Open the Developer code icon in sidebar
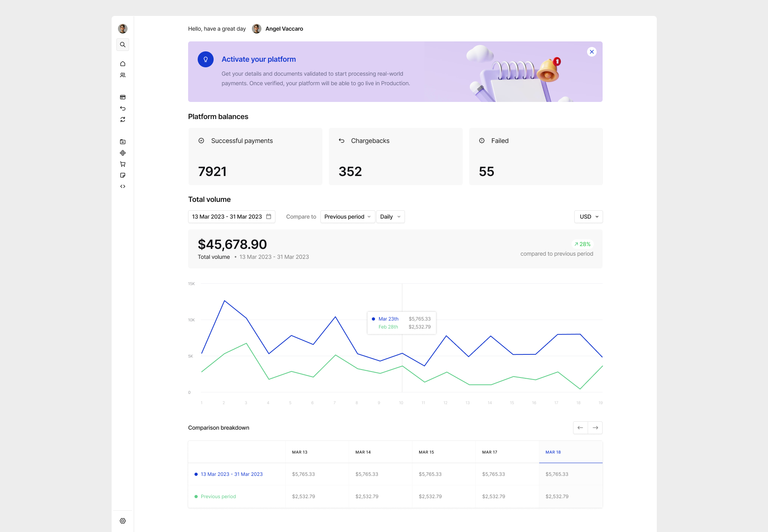 (123, 186)
